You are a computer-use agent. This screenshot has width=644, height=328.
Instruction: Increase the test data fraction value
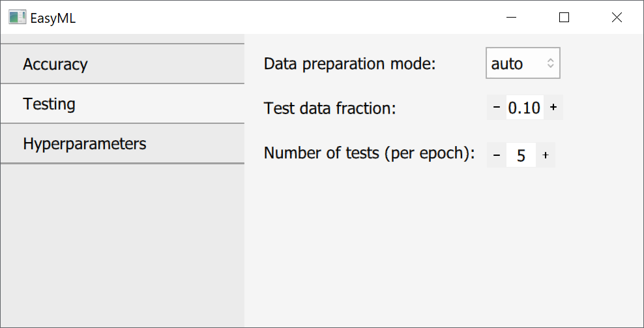553,108
